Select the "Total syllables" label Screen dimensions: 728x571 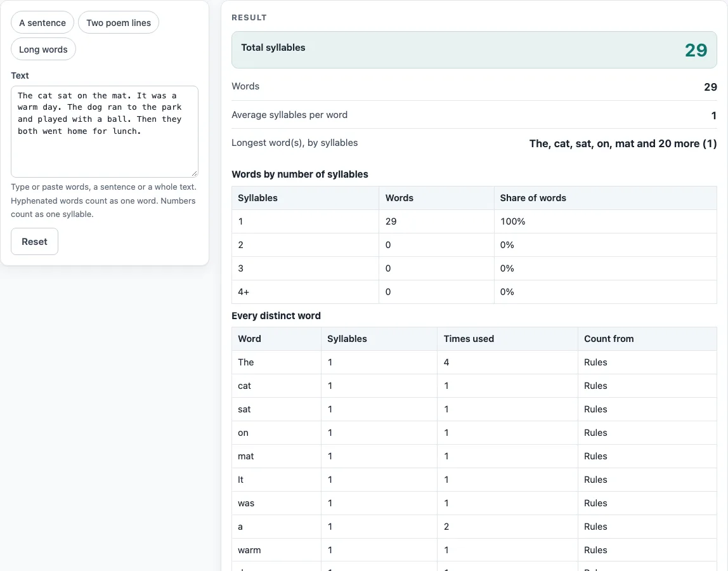click(x=273, y=48)
